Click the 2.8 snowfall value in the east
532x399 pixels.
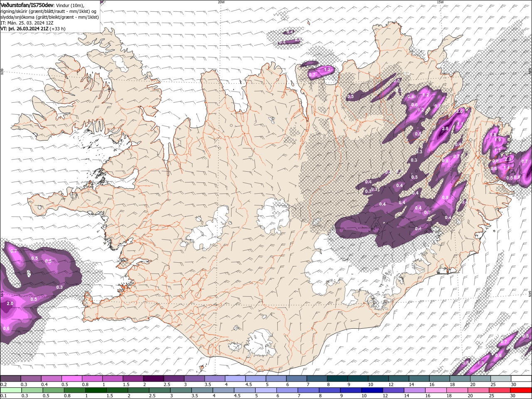445,129
